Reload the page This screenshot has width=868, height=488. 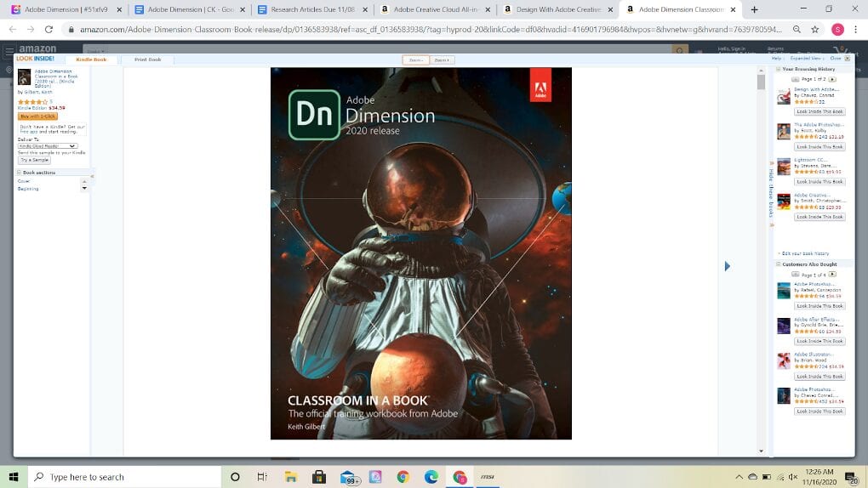coord(49,29)
